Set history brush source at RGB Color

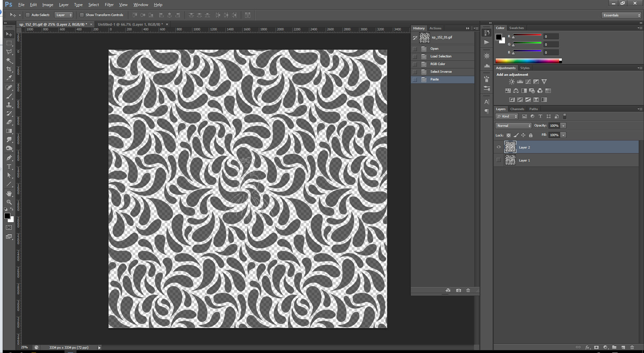(415, 64)
